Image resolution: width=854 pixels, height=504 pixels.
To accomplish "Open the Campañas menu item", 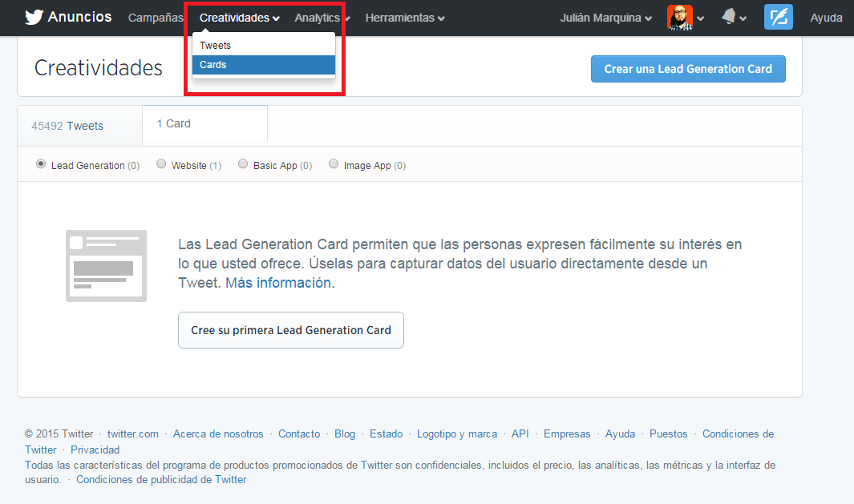I will coord(156,18).
